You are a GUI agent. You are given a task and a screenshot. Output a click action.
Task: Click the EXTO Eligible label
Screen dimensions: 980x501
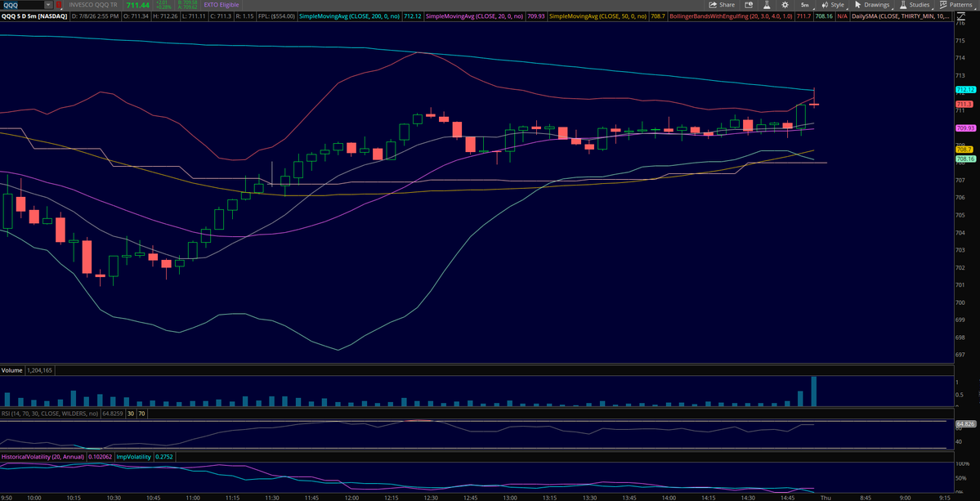point(222,4)
